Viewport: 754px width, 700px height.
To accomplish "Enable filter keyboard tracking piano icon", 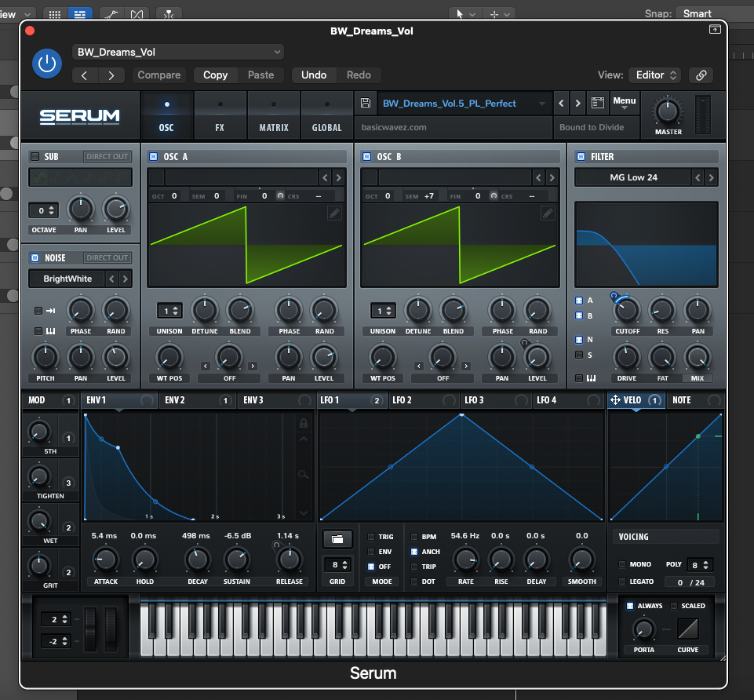I will point(578,378).
